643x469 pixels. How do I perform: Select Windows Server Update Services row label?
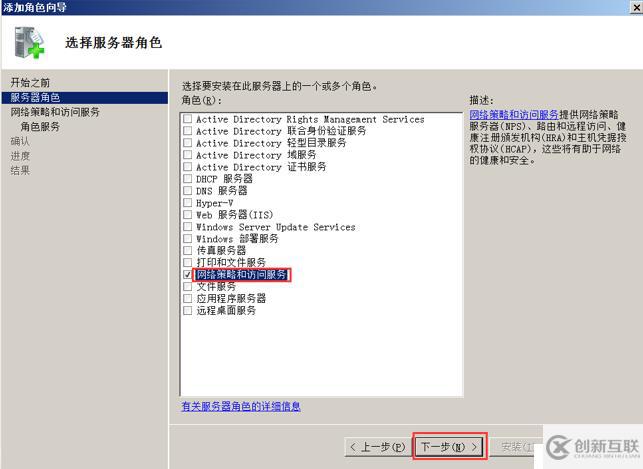point(276,227)
